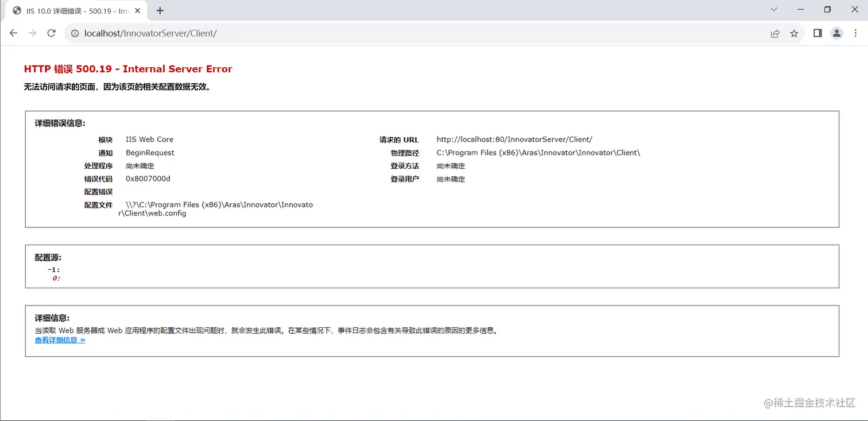The image size is (868, 421).
Task: Follow the 查看详细信息 link
Action: coord(59,340)
